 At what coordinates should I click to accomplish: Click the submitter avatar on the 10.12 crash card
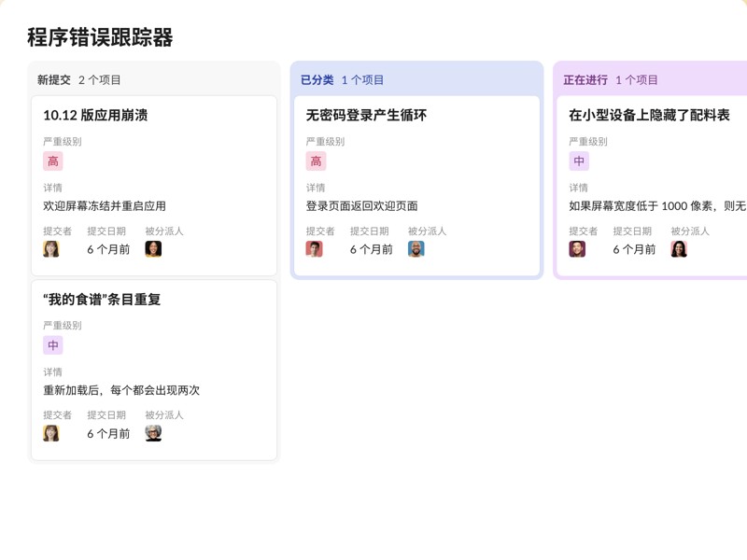point(51,249)
